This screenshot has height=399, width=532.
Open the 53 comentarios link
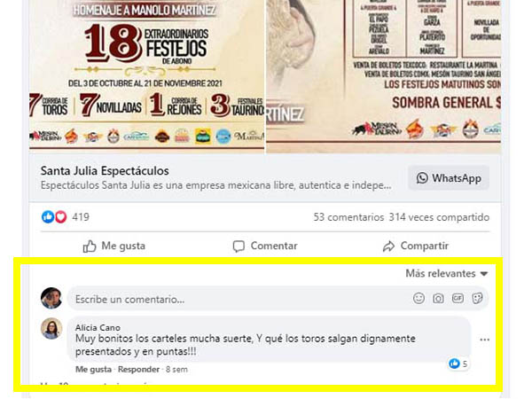(x=348, y=217)
